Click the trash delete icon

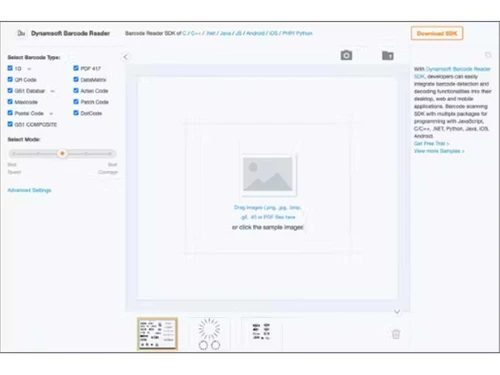tap(396, 334)
